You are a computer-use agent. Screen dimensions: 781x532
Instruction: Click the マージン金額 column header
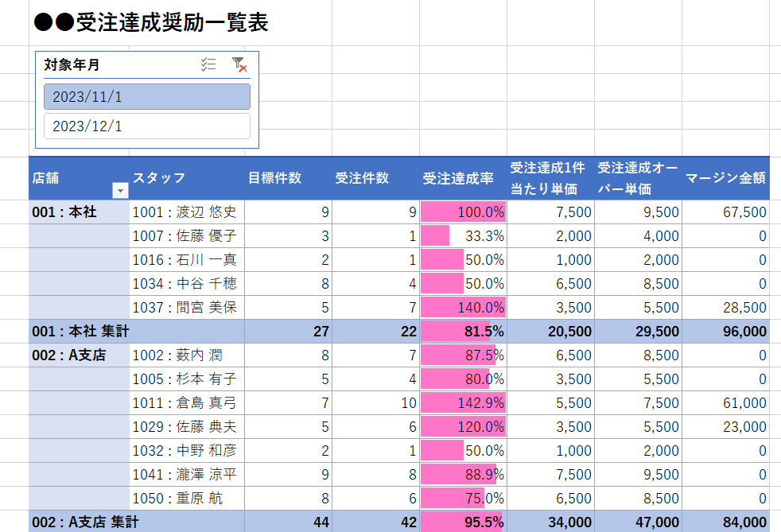point(725,177)
